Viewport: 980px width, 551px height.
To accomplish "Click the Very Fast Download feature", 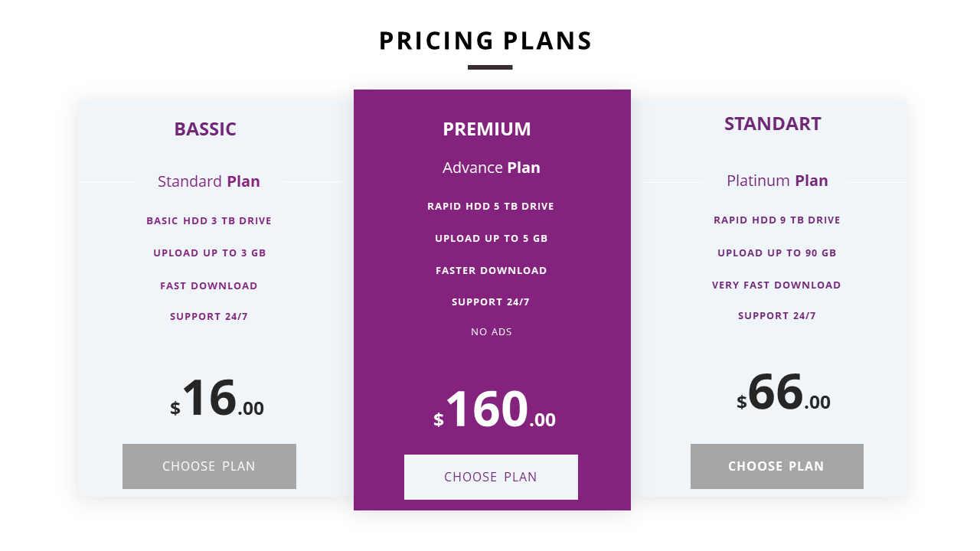I will tap(776, 285).
